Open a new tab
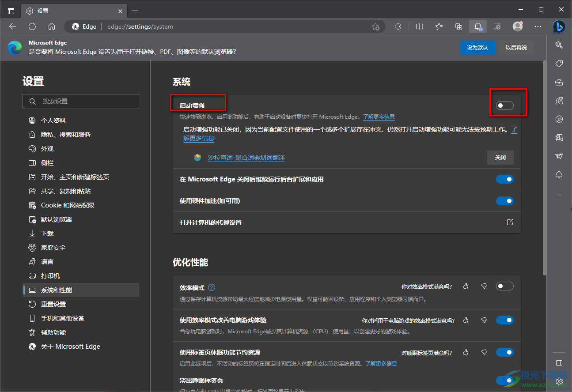The height and width of the screenshot is (392, 572). pyautogui.click(x=135, y=11)
